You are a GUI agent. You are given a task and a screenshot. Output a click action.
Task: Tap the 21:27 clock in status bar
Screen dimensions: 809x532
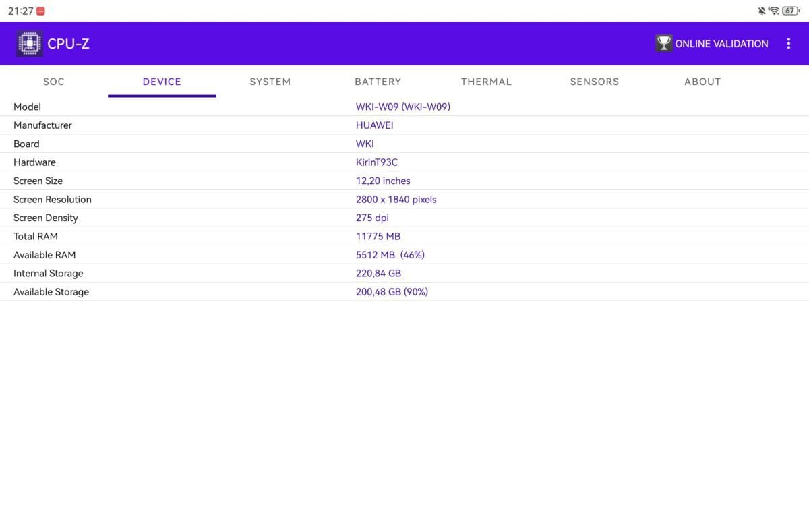coord(20,11)
